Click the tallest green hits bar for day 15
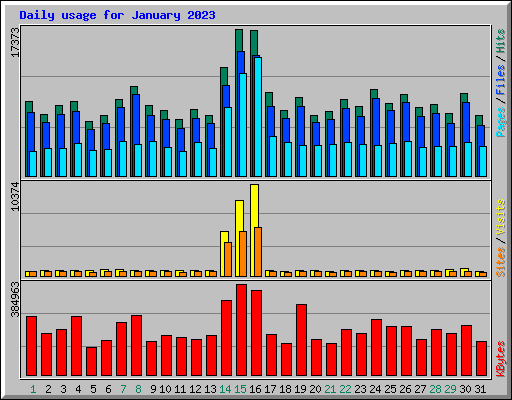This screenshot has width=512, height=400. tap(239, 40)
